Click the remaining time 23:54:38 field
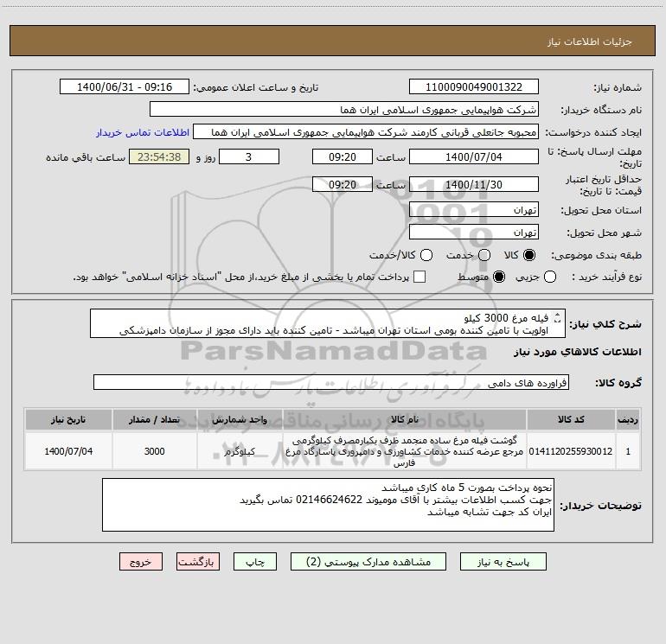 [159, 156]
